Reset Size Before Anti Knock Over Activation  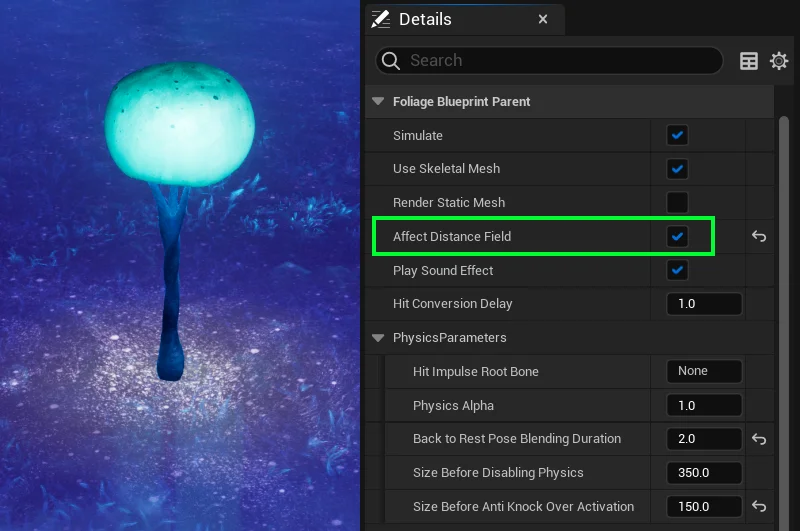tap(759, 507)
